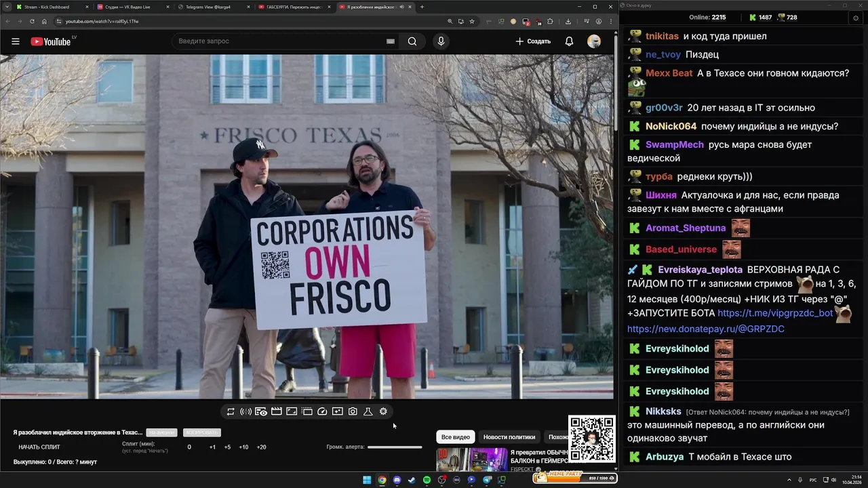The height and width of the screenshot is (488, 868).
Task: Add +1 minute to split
Action: (x=212, y=447)
